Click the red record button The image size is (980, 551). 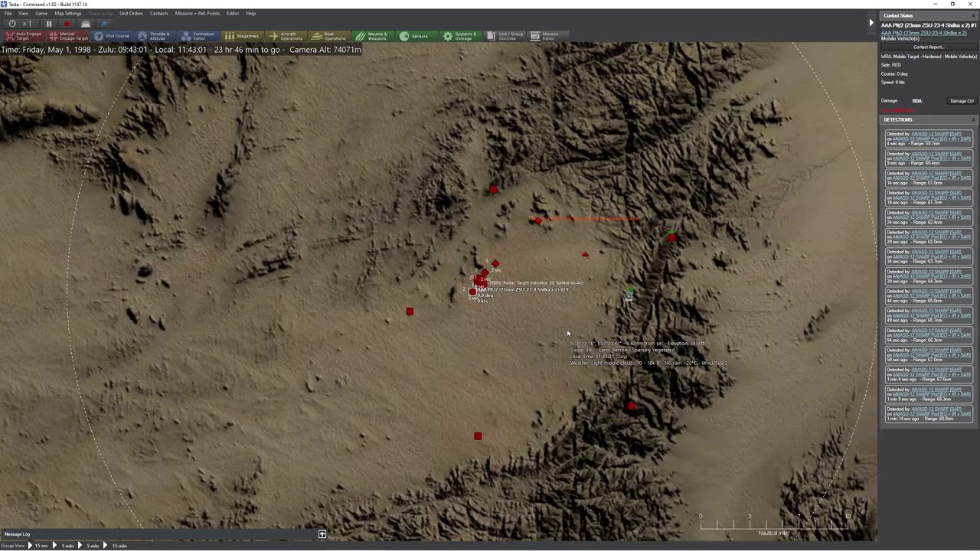coord(67,24)
